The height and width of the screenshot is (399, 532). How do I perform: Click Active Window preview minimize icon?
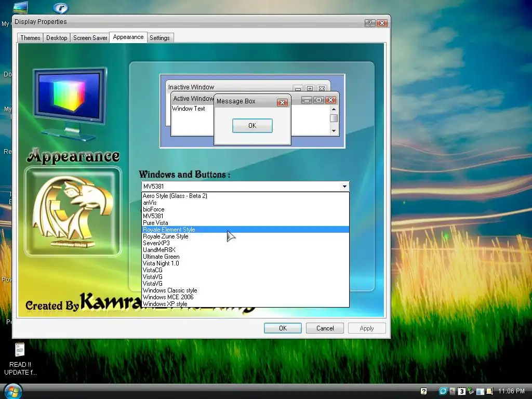pos(307,100)
